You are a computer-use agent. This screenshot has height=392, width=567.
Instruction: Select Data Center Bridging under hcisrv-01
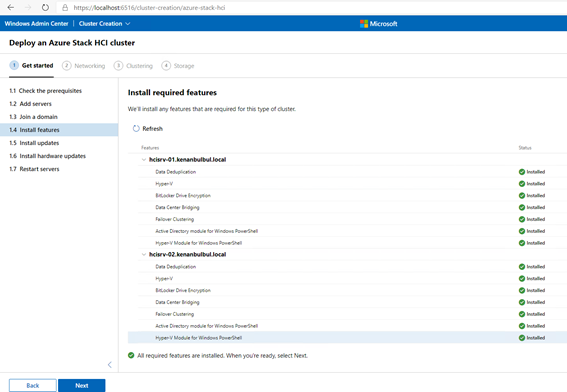click(347, 207)
